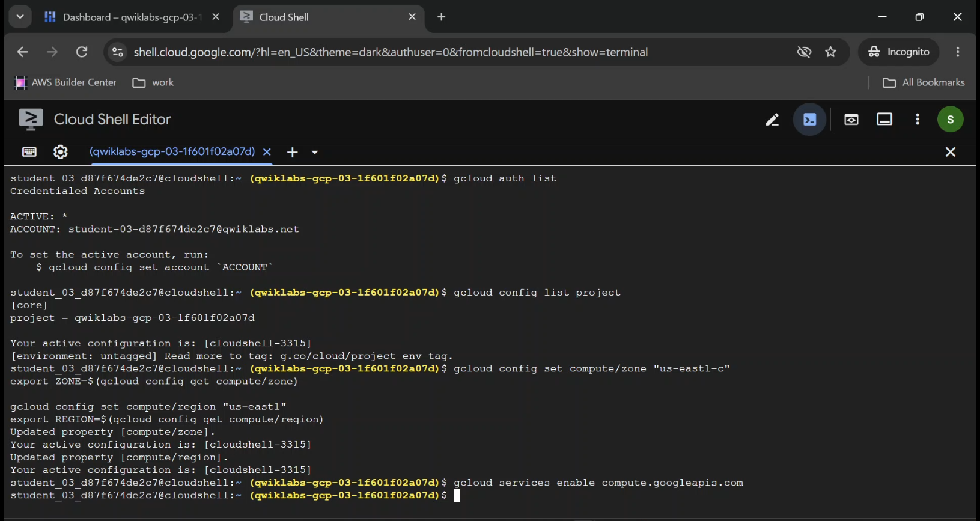The image size is (980, 521).
Task: Click 'Credentialed Accounts' output line
Action: click(x=78, y=191)
